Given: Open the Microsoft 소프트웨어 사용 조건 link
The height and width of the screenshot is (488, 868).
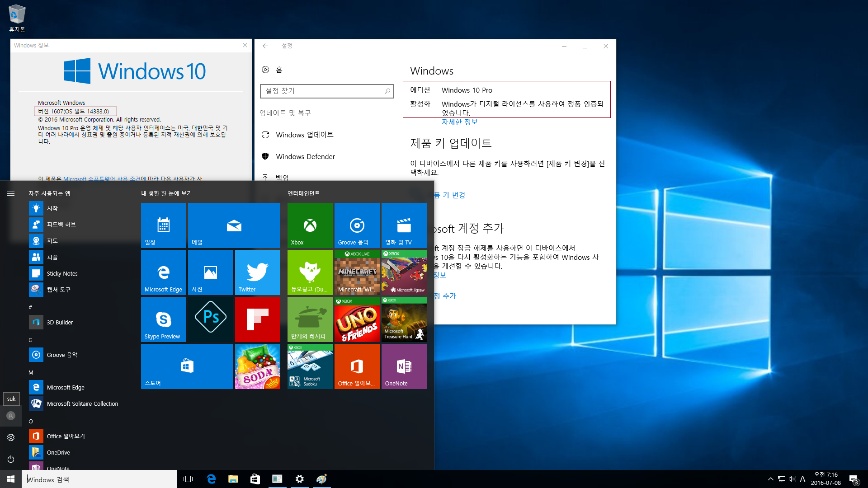Looking at the screenshot, I should pyautogui.click(x=102, y=178).
